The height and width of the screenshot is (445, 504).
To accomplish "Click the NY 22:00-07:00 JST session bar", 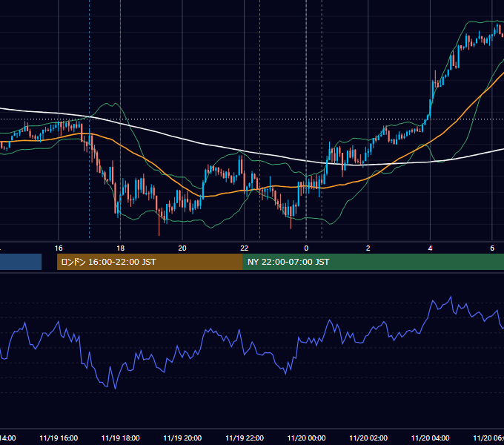I will pyautogui.click(x=373, y=262).
